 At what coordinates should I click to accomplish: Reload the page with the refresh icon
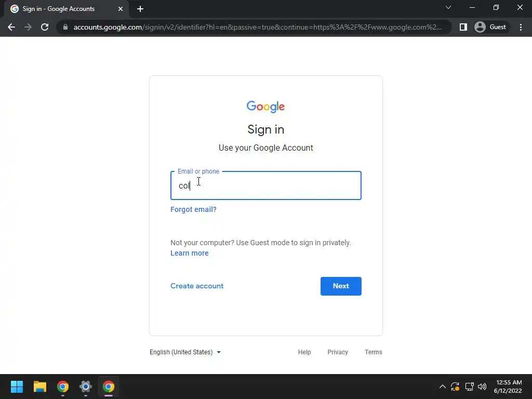click(45, 27)
